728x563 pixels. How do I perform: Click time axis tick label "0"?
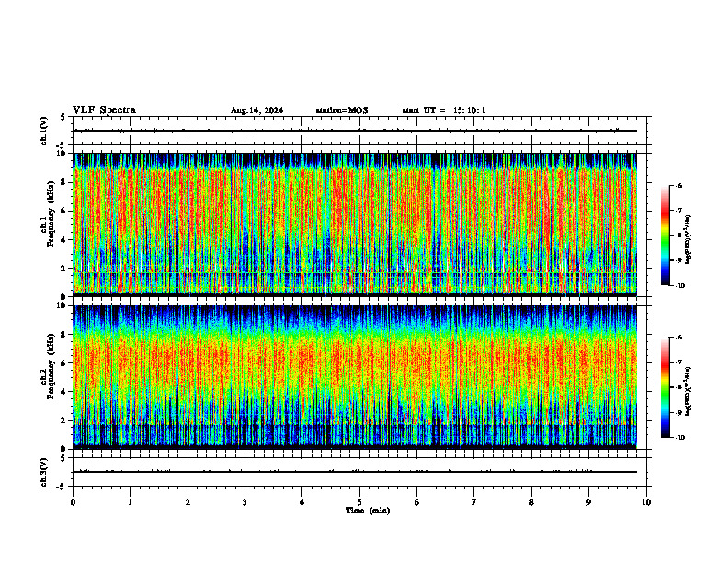(x=73, y=502)
